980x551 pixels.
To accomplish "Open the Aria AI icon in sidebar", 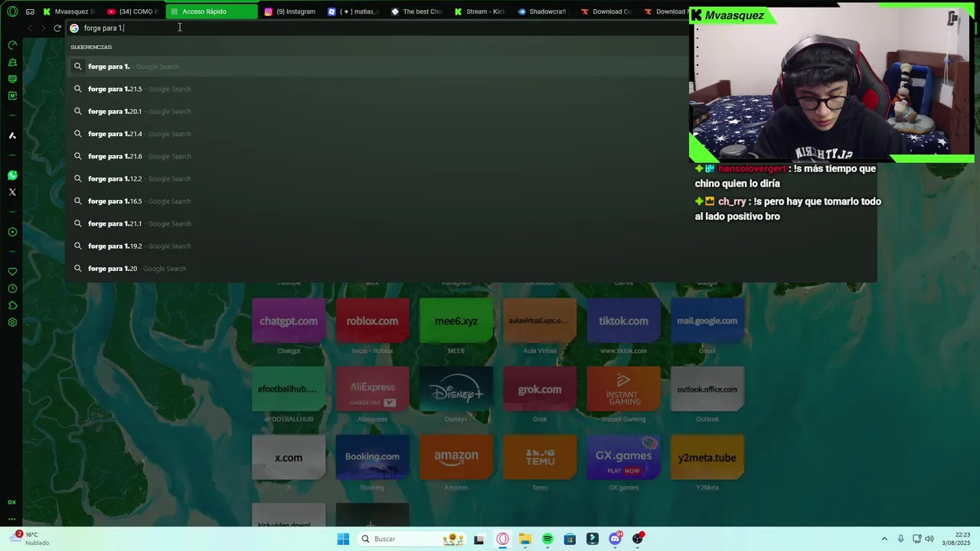I will (x=12, y=135).
